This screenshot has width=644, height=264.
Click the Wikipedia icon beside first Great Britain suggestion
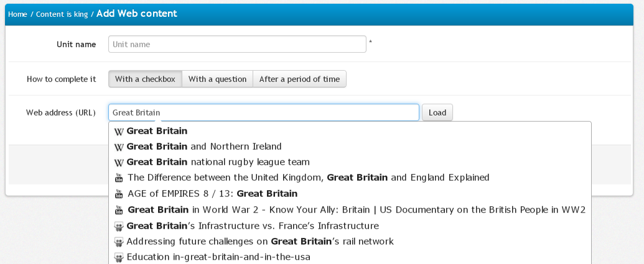click(119, 132)
